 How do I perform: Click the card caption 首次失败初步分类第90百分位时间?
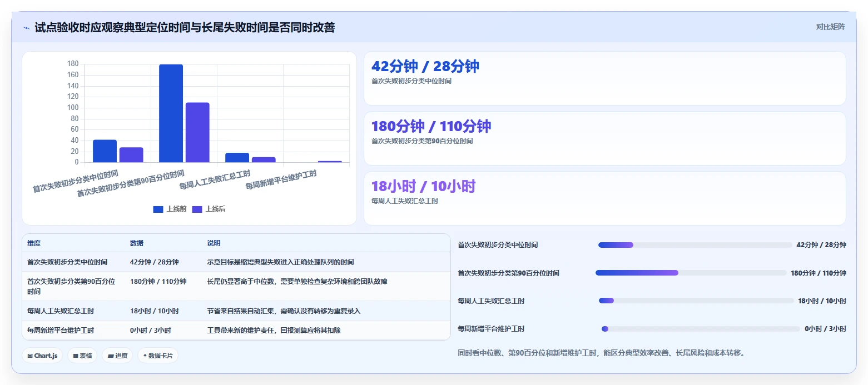tap(422, 141)
